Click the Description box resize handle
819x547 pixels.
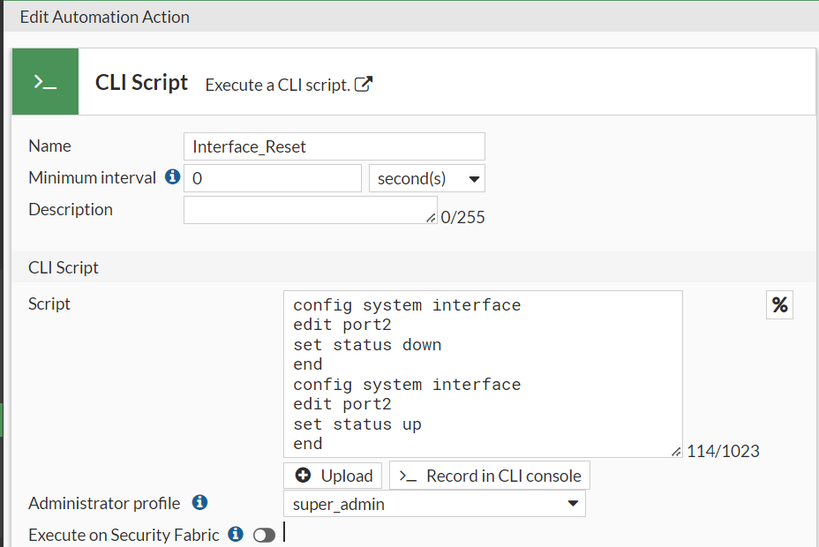(431, 217)
